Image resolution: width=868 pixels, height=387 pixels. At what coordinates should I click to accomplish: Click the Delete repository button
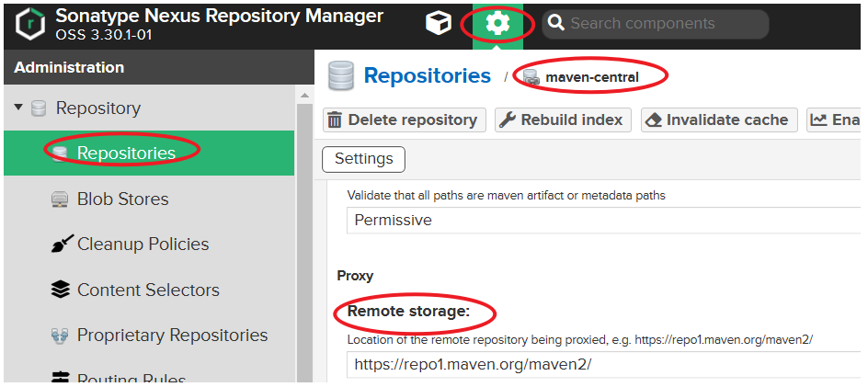click(403, 120)
